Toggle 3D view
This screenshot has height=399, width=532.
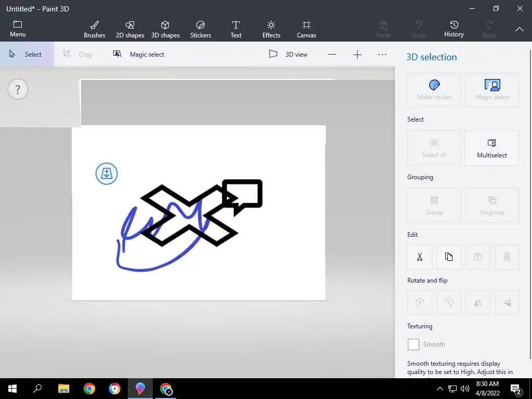[x=288, y=54]
